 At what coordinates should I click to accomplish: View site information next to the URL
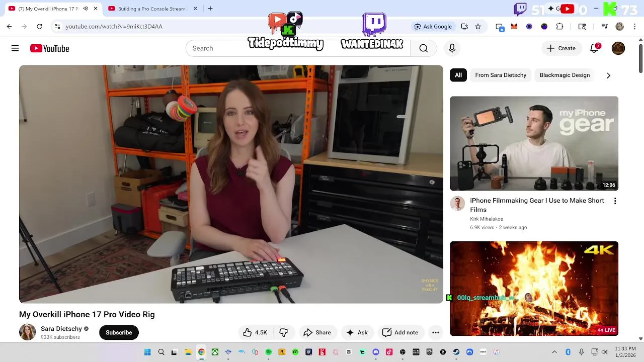click(x=57, y=26)
